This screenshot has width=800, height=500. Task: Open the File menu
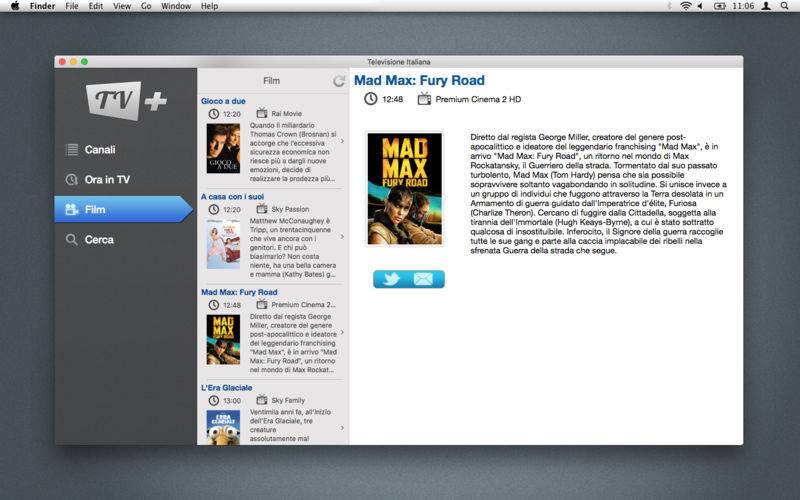[x=72, y=6]
